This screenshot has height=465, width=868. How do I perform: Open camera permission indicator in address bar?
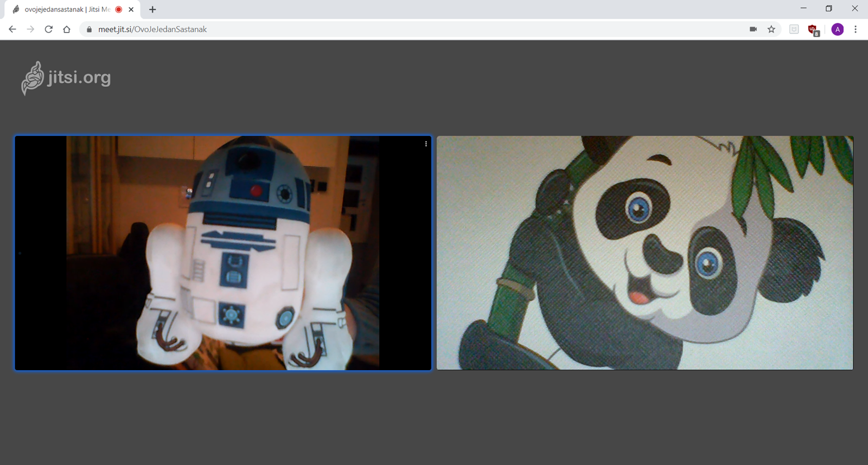[753, 29]
